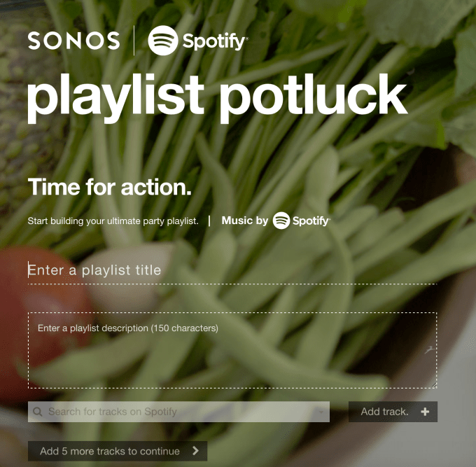Click the Search for tracks on Spotify field

(178, 412)
